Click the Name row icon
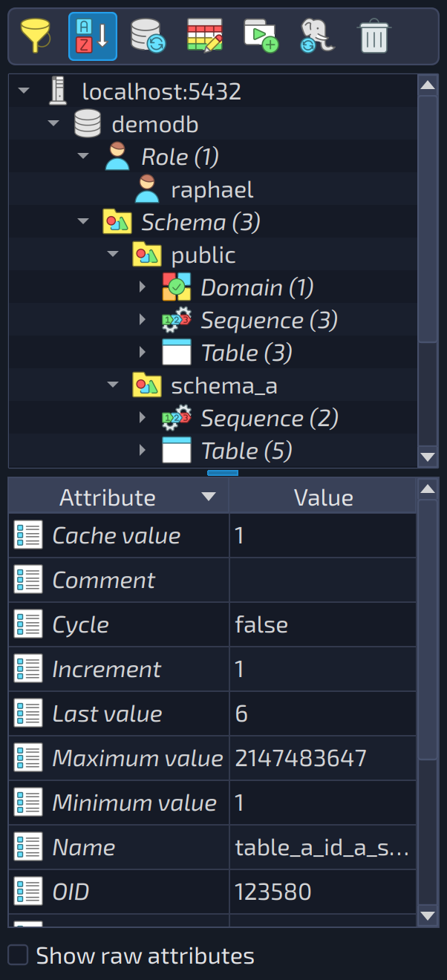This screenshot has height=980, width=447. pyautogui.click(x=29, y=847)
